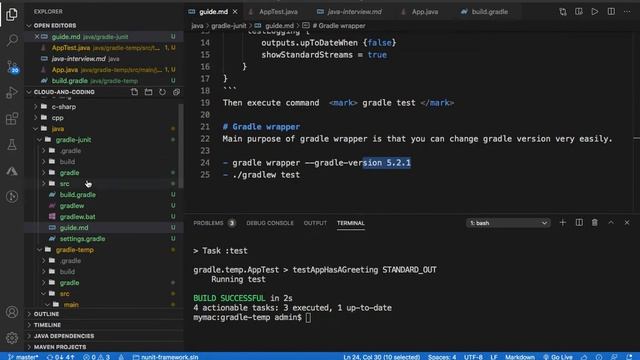Viewport: 640px width, 360px height.
Task: Close the terminal panel
Action: [x=627, y=222]
